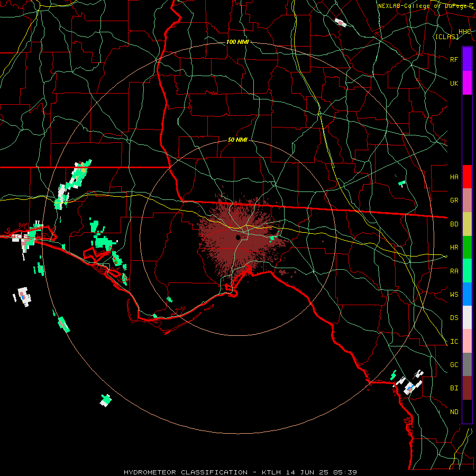Click the gray GC legend swatch
Image resolution: width=476 pixels, height=476 pixels.
click(467, 364)
